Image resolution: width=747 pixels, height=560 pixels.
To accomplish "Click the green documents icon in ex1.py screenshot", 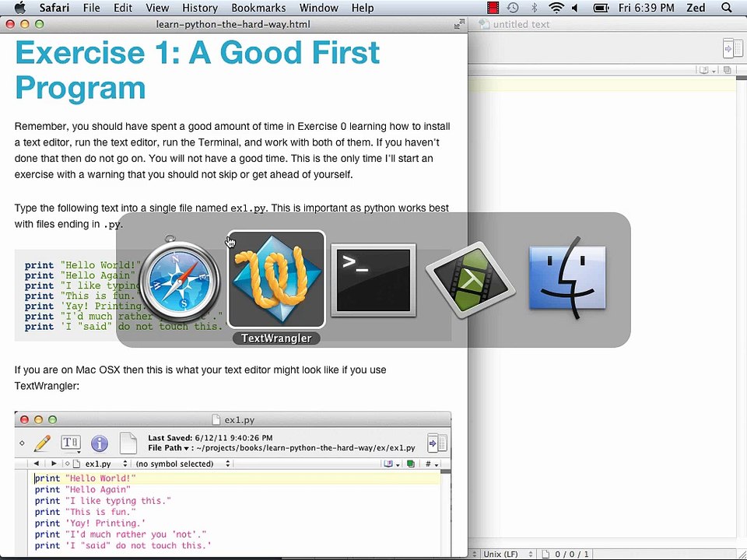I will point(411,464).
